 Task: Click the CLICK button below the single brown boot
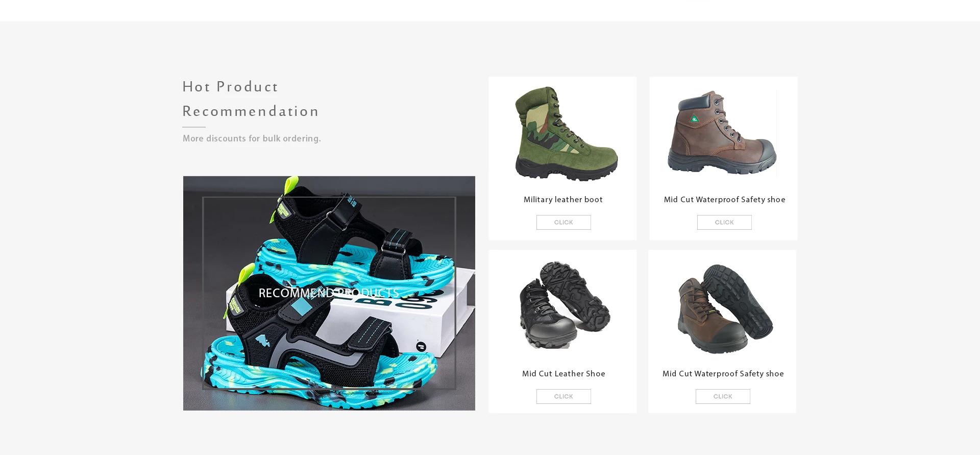724,222
